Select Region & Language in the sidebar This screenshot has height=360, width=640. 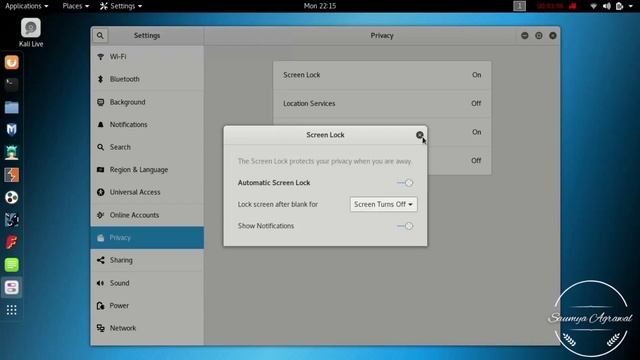coord(147,170)
